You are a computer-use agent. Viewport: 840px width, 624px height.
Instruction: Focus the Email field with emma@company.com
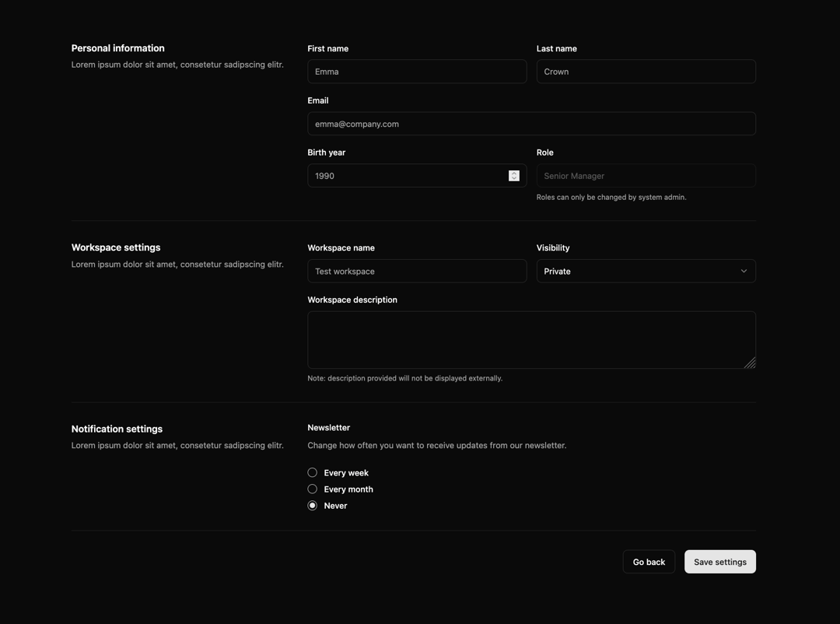pos(531,123)
